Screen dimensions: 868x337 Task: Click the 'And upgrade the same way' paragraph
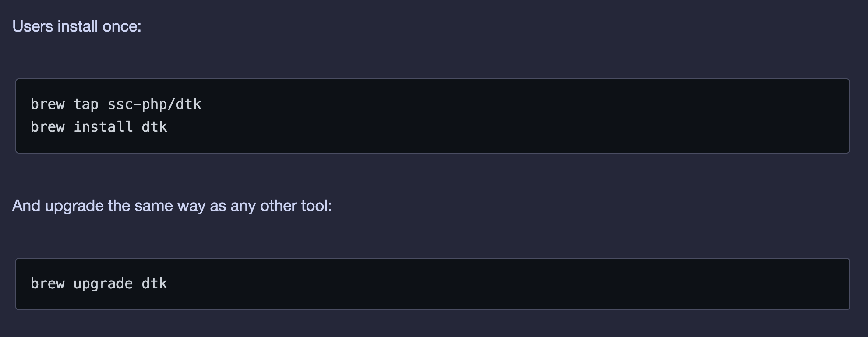[172, 206]
